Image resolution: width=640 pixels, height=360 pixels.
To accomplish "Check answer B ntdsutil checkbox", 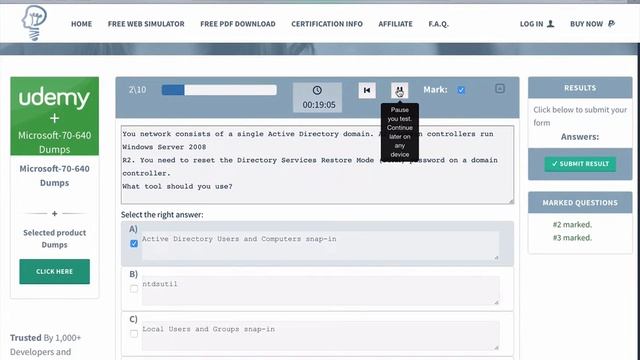I will 134,289.
